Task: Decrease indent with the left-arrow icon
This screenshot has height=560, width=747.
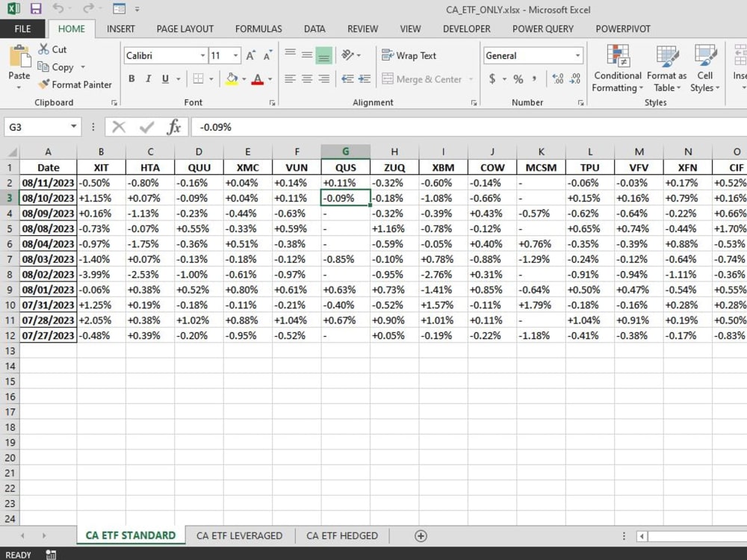Action: coord(347,79)
